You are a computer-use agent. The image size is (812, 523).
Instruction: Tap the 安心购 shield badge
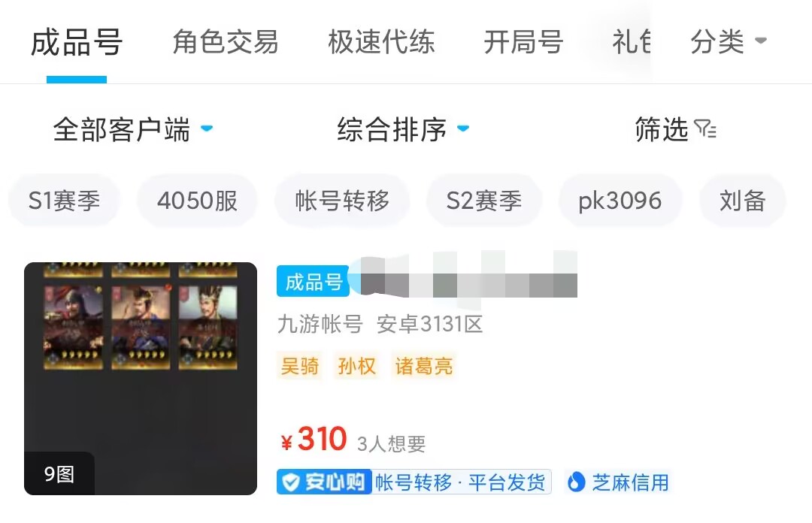[x=324, y=482]
